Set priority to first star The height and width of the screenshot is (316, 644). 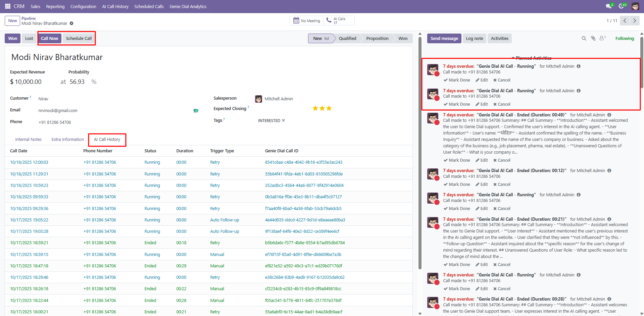pyautogui.click(x=315, y=108)
